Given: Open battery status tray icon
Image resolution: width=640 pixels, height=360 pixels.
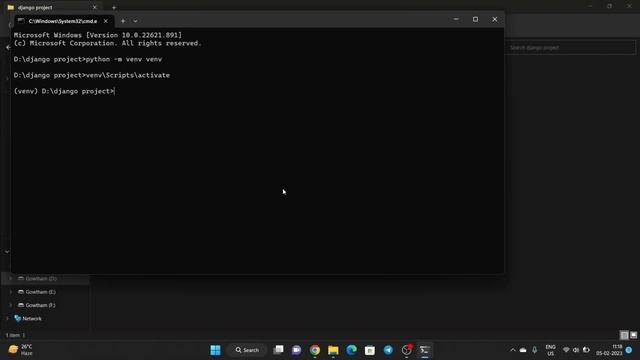Looking at the screenshot, I should coord(586,350).
